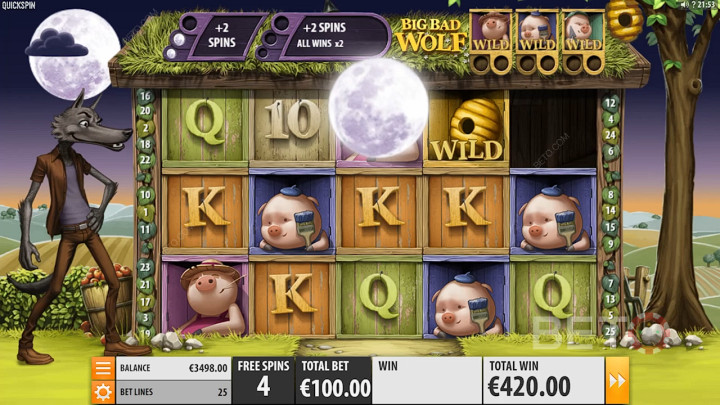
Task: Open the settings gear button
Action: (x=103, y=392)
